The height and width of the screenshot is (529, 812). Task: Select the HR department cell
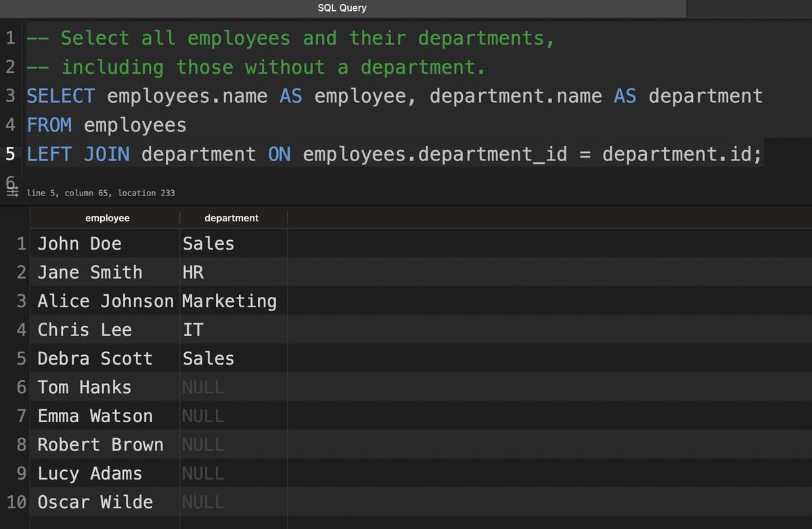[234, 272]
